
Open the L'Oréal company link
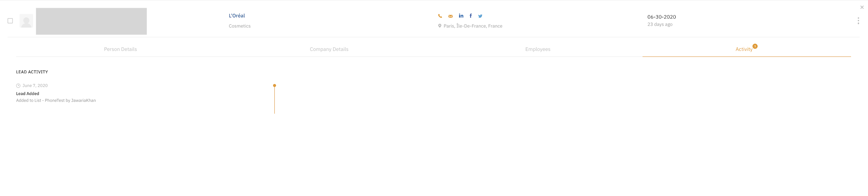pyautogui.click(x=237, y=16)
